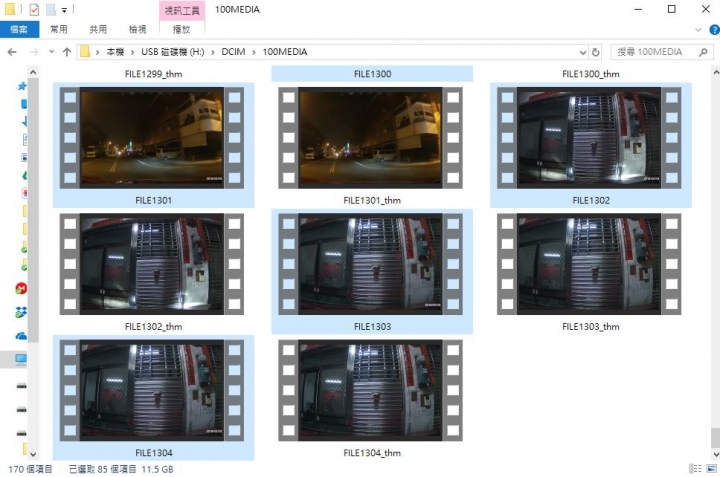Go up one level with the up arrow
720x477 pixels.
(x=67, y=52)
